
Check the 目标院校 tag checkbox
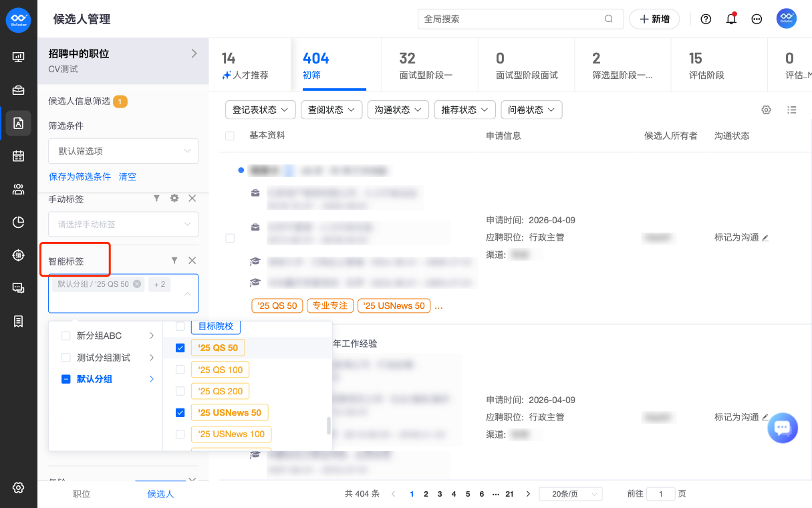click(x=180, y=327)
